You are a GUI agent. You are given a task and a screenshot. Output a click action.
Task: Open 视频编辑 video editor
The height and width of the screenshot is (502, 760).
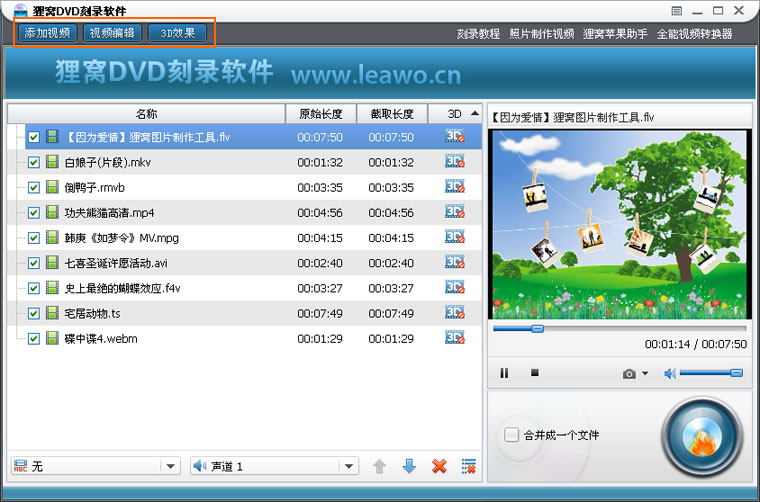pyautogui.click(x=112, y=33)
